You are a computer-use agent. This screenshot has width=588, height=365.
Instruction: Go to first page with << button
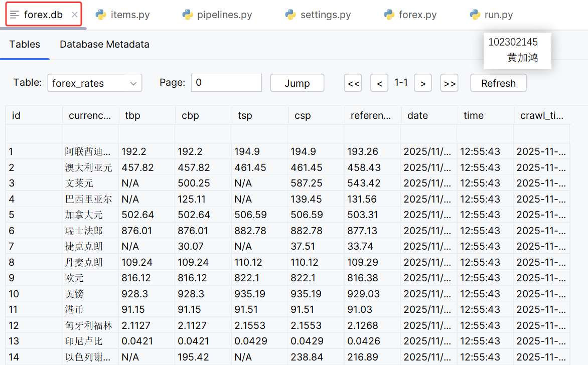pyautogui.click(x=353, y=83)
